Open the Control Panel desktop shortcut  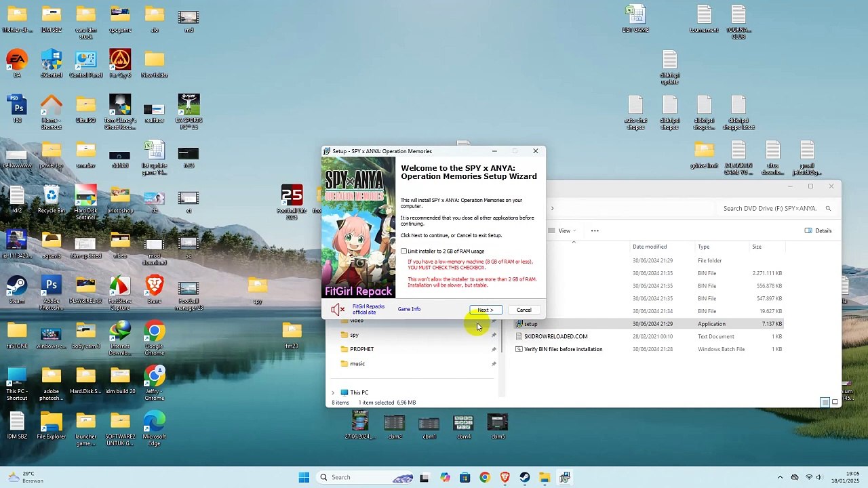point(86,63)
